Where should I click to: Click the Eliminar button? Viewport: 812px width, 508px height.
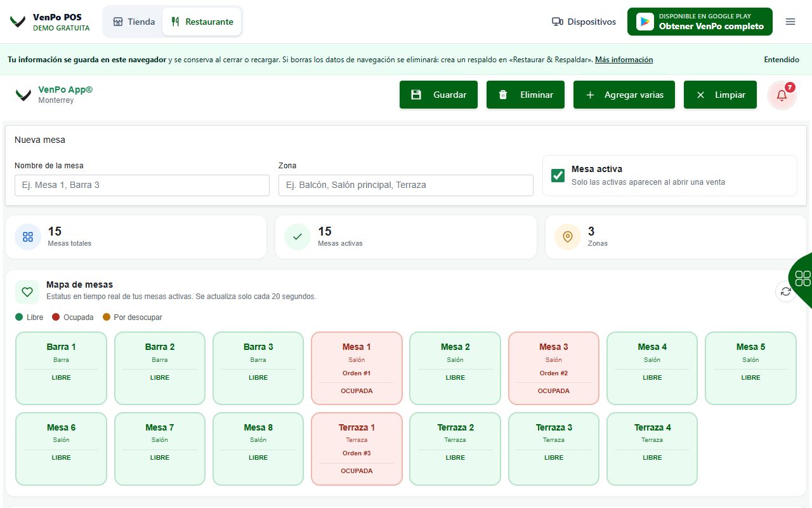(x=525, y=95)
